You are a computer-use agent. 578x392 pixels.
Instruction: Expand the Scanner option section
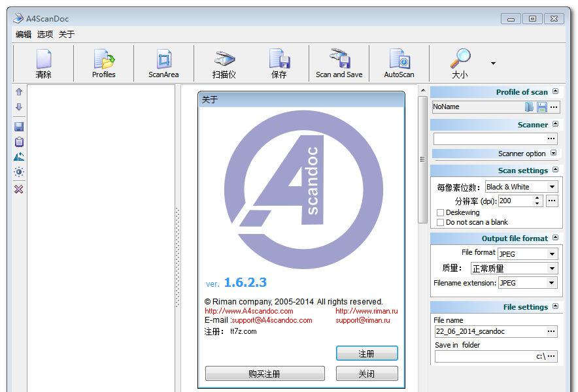click(553, 153)
